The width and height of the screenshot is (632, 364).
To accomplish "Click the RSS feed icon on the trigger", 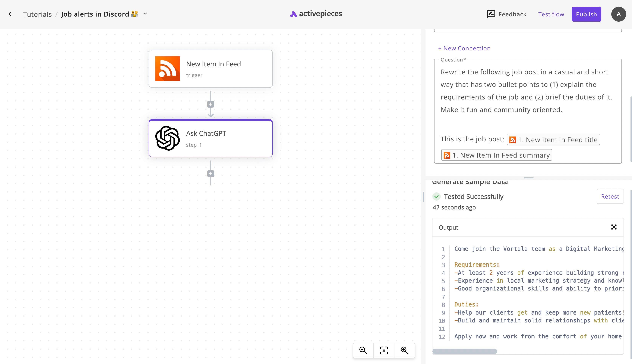I will pyautogui.click(x=167, y=68).
